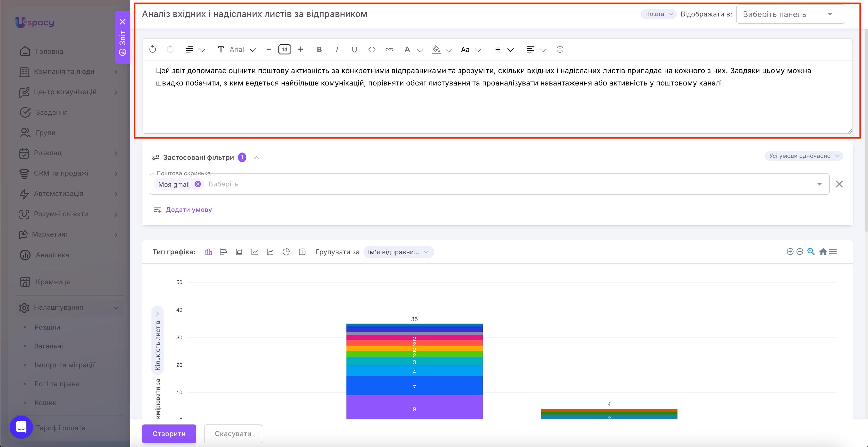Select the pie chart type icon
Viewport: 868px width, 447px height.
tap(286, 252)
